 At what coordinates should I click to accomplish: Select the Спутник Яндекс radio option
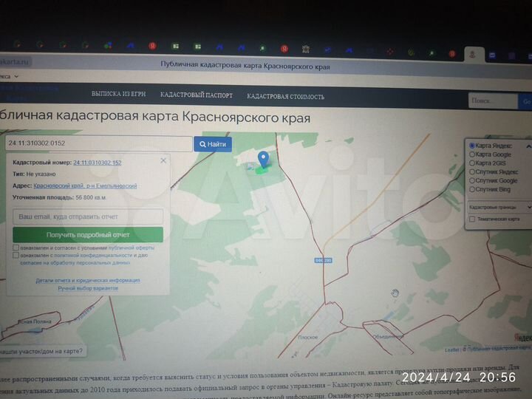pos(473,171)
